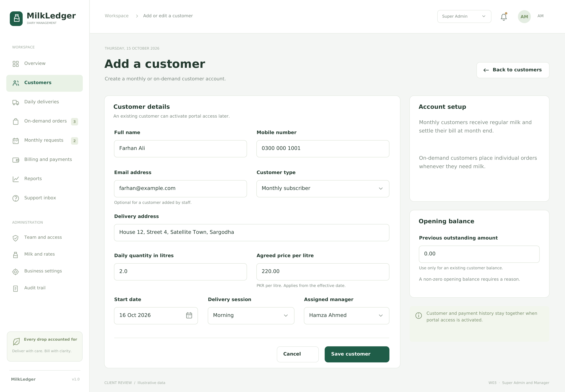565x392 pixels.
Task: Click the Audit trail document icon
Action: [15, 289]
